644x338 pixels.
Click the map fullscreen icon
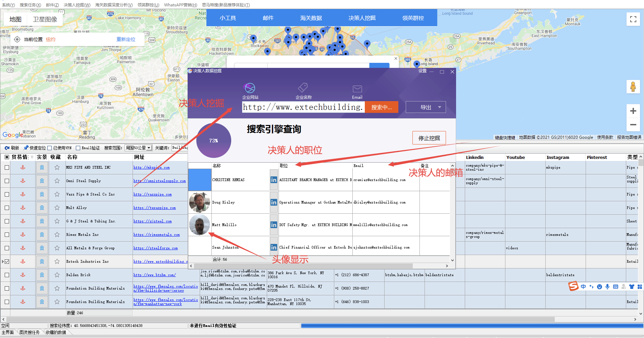pos(633,19)
